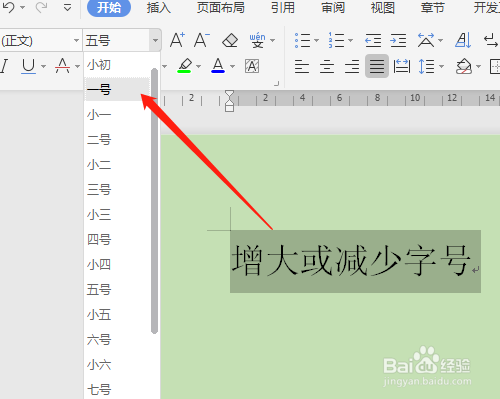Open numbered list dropdown arrow
This screenshot has height=399, width=500.
(x=350, y=41)
